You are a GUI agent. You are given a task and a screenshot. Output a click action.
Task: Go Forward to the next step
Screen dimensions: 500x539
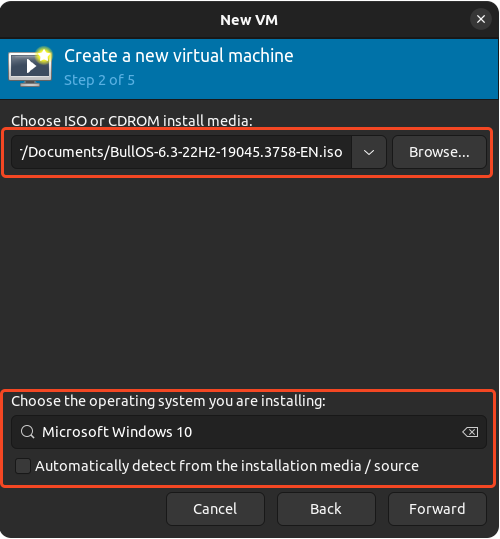pyautogui.click(x=437, y=509)
